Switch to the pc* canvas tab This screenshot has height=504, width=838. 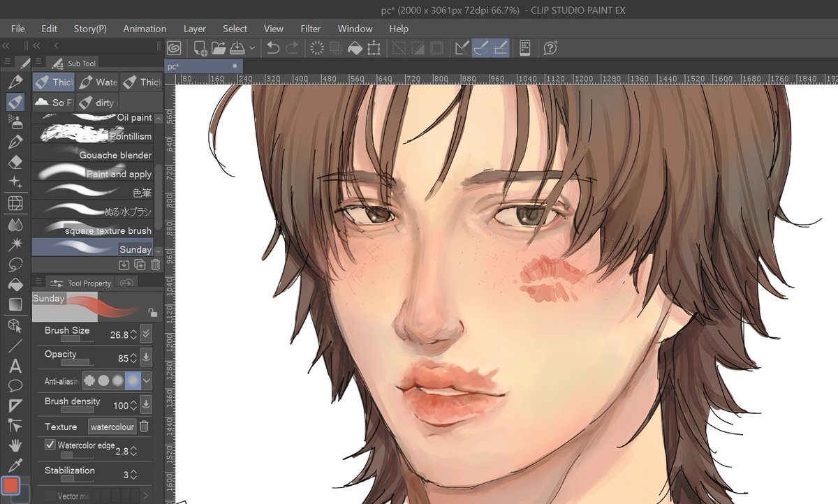[x=204, y=66]
